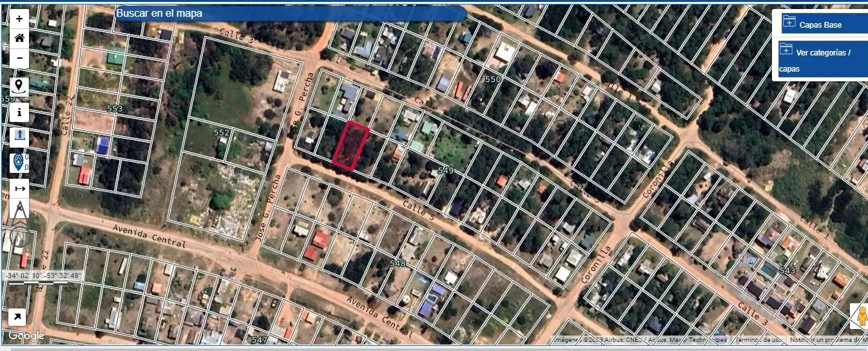Select the blue pin marker tool
This screenshot has height=351, width=868.
(x=19, y=162)
